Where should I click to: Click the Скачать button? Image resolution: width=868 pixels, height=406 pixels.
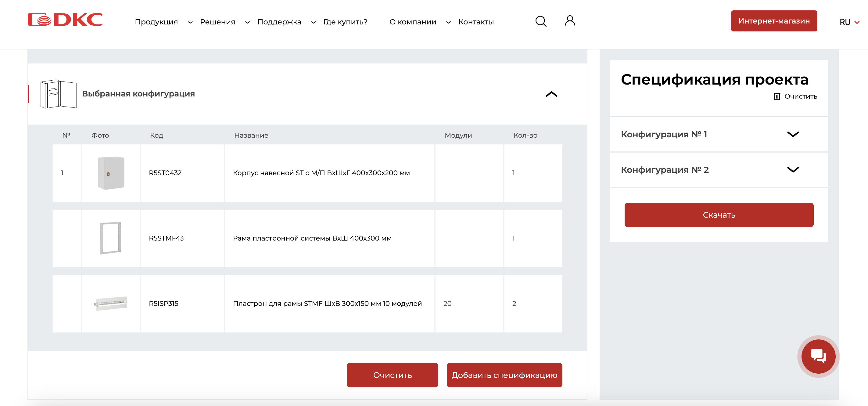pos(719,215)
